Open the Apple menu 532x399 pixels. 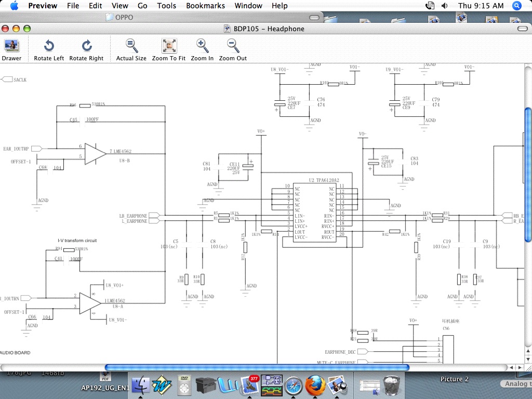[x=14, y=5]
